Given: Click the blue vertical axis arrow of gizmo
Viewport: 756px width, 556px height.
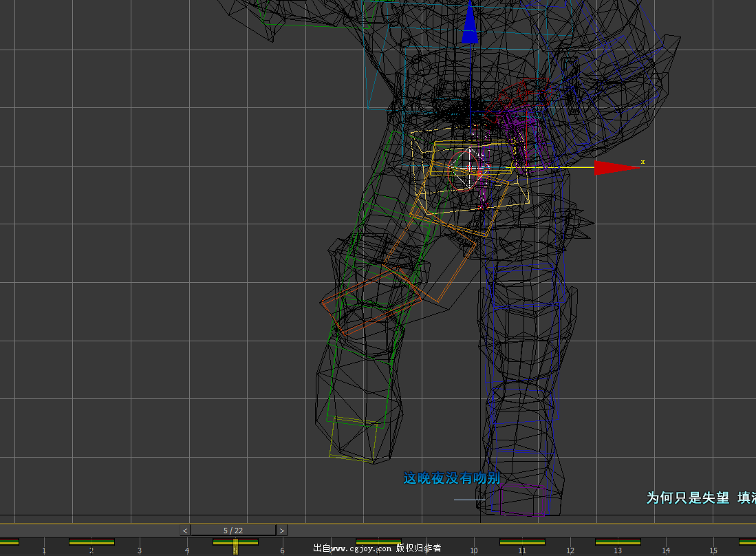Looking at the screenshot, I should (x=470, y=24).
